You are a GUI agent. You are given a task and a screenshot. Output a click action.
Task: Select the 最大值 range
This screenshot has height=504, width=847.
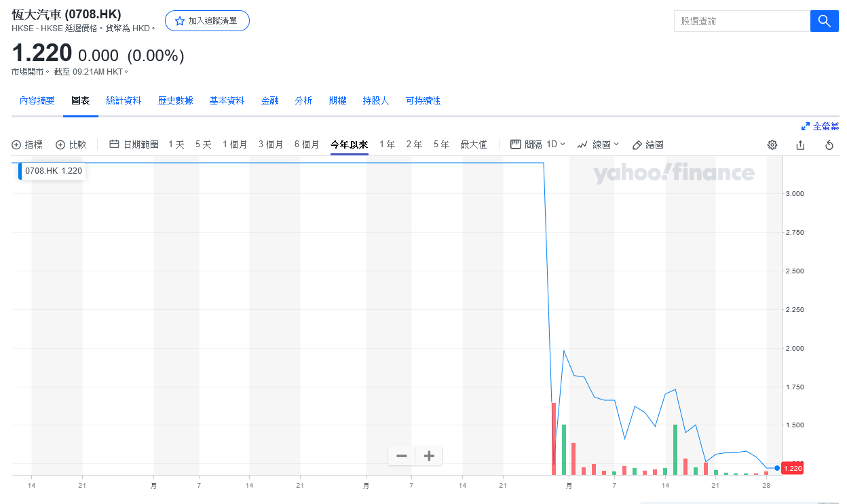pyautogui.click(x=474, y=144)
